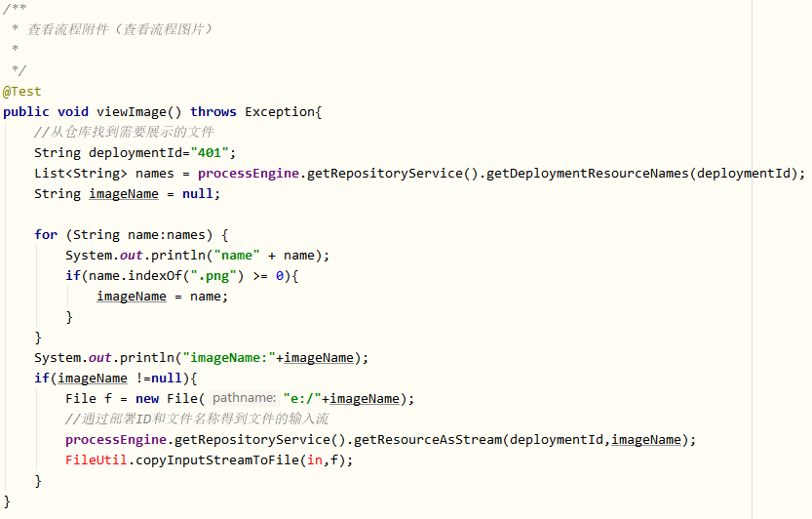Click the red FileUtil class reference
This screenshot has width=812, height=519.
pyautogui.click(x=97, y=459)
